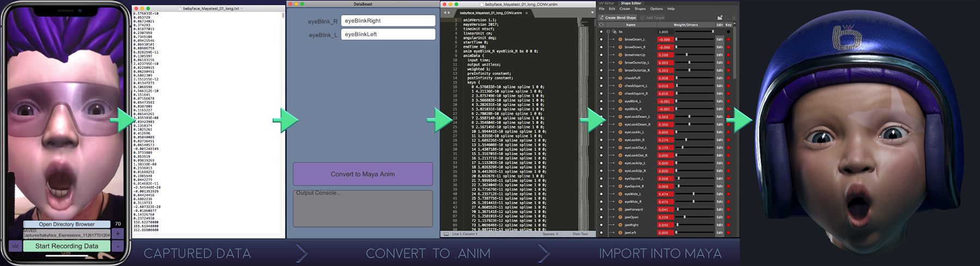
Task: Tap Start Recording Data button
Action: [x=66, y=246]
